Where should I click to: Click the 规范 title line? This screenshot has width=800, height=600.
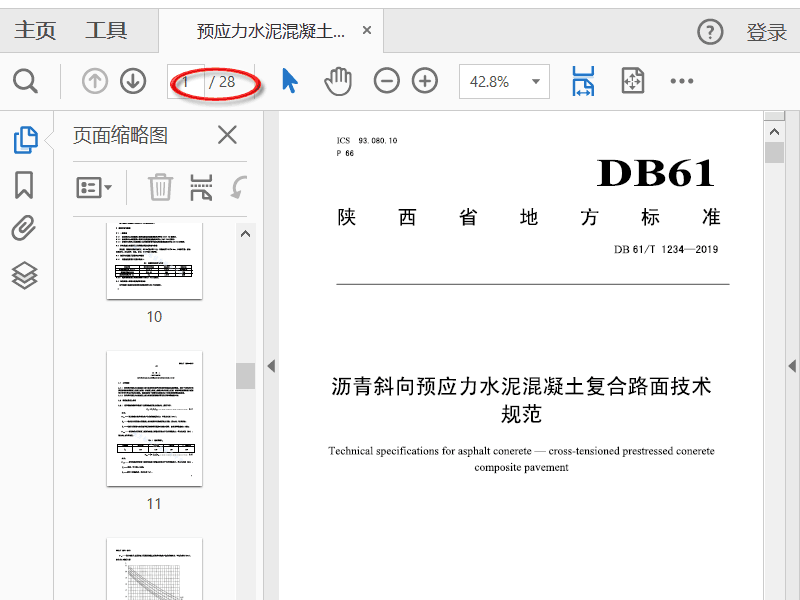pyautogui.click(x=521, y=414)
